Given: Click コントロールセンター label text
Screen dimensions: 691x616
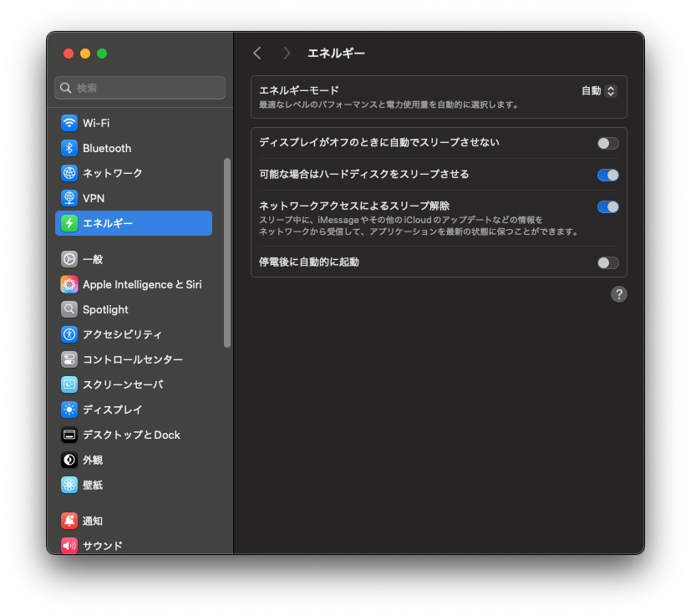Looking at the screenshot, I should (133, 359).
